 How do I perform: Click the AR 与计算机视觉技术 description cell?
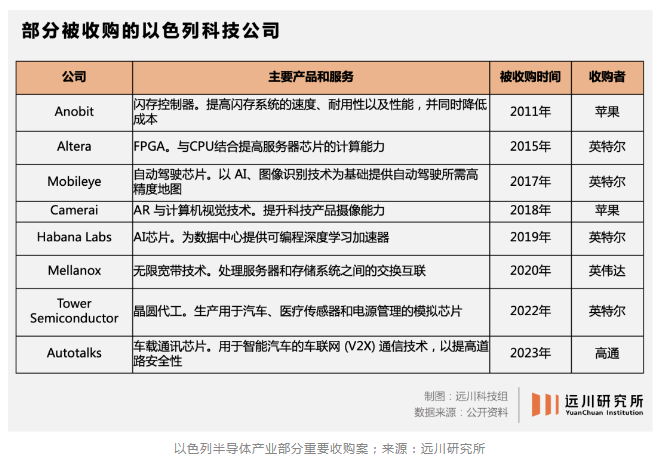coord(311,210)
